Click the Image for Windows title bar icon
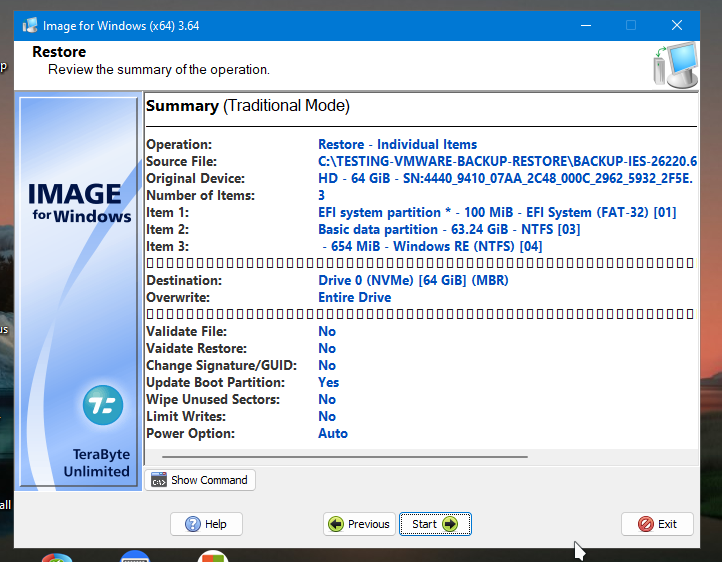Image resolution: width=722 pixels, height=562 pixels. (x=30, y=25)
